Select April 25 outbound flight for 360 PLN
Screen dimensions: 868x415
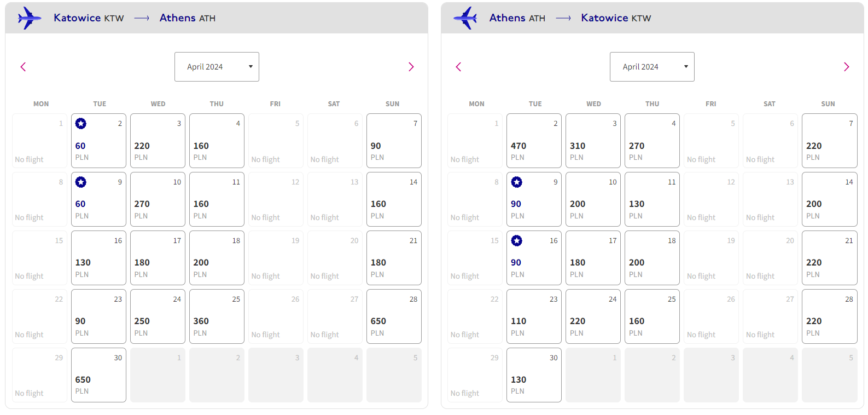[217, 316]
